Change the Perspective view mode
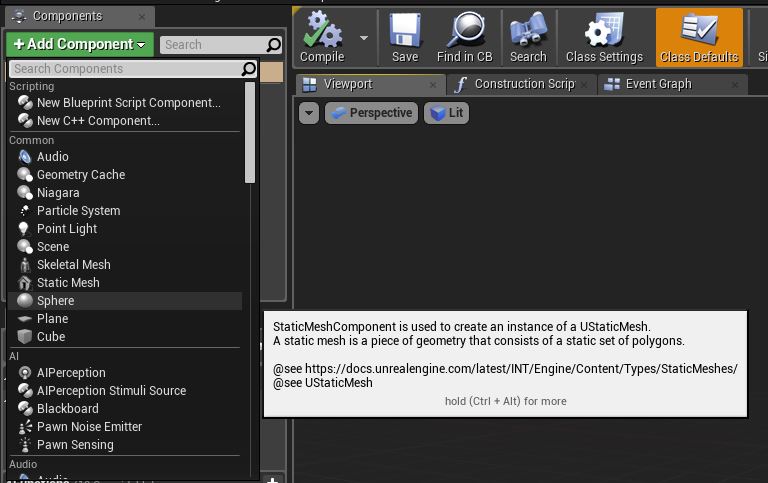 (372, 113)
